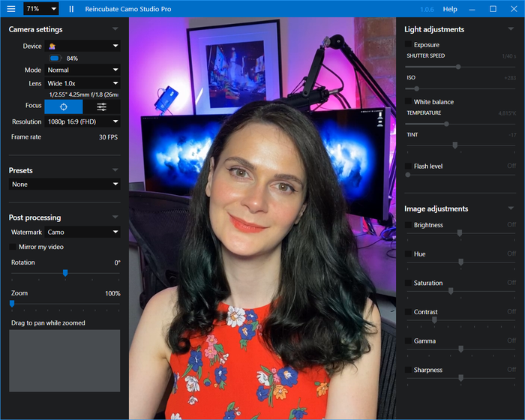Open the 71% preview zoom dropdown
Viewport: 525px width, 420px height.
point(40,9)
